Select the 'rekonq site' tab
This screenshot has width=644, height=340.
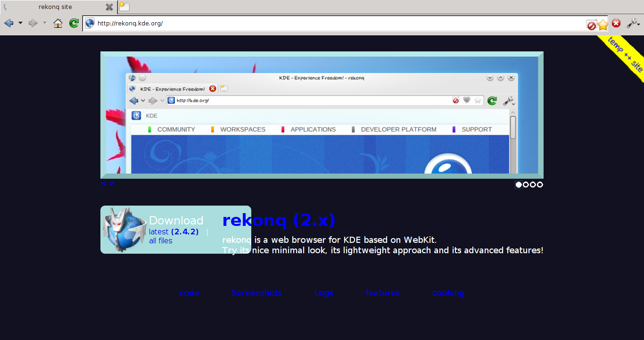tap(58, 7)
